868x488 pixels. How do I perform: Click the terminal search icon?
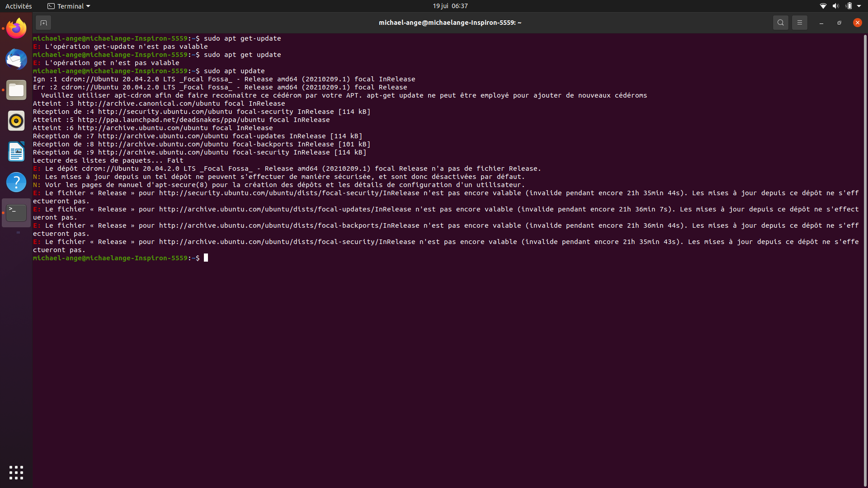pos(780,23)
